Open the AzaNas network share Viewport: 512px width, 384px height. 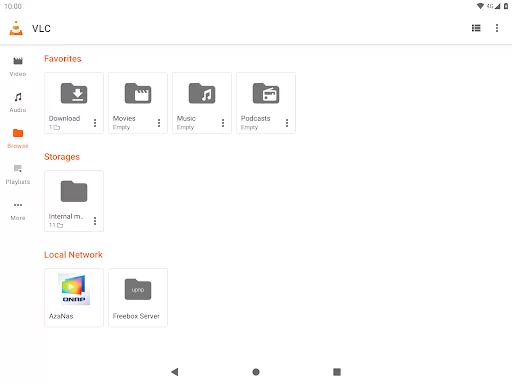tap(74, 298)
